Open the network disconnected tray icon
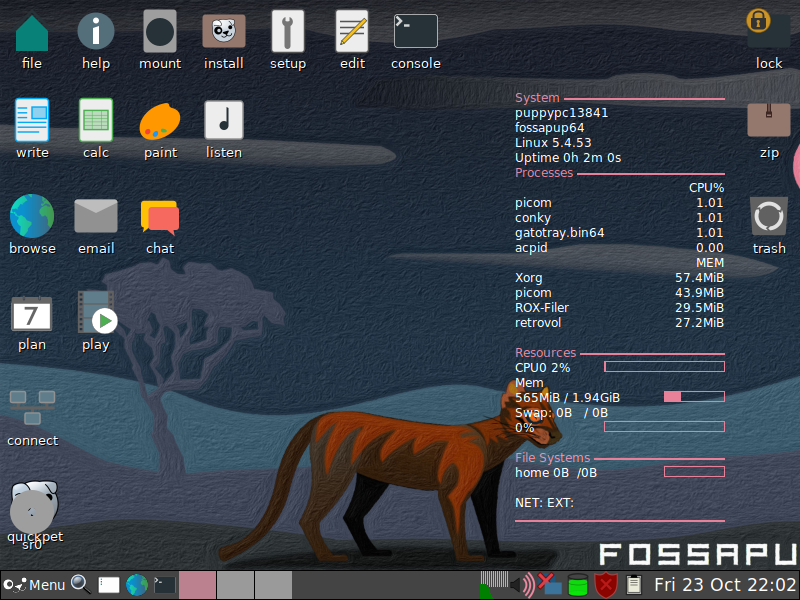This screenshot has width=800, height=600. 549,585
